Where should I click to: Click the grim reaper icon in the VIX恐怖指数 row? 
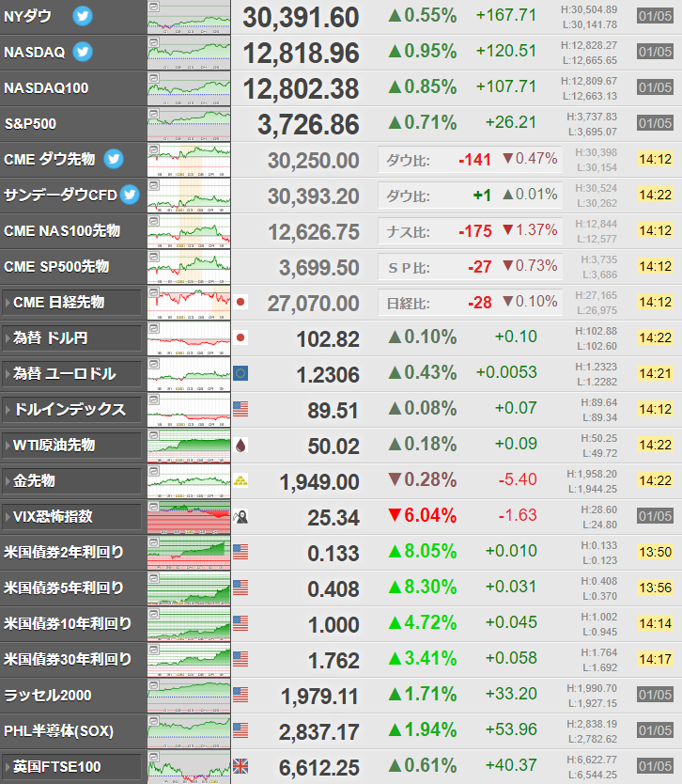[240, 516]
